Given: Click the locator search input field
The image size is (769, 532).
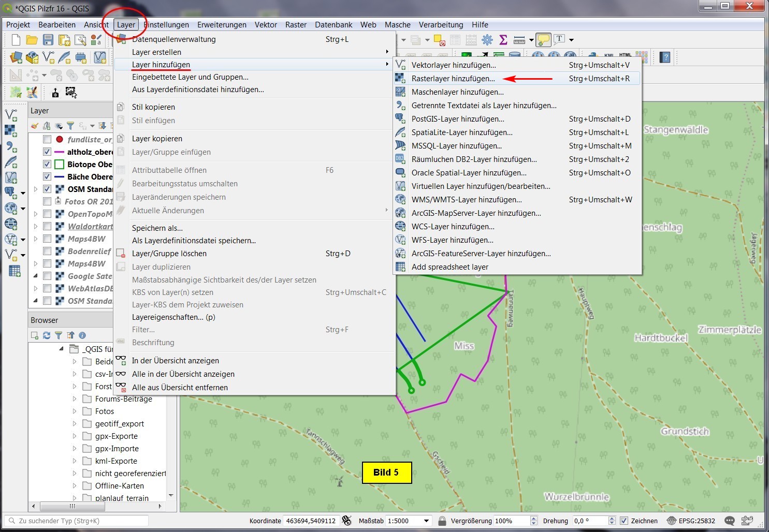Looking at the screenshot, I should [x=78, y=521].
